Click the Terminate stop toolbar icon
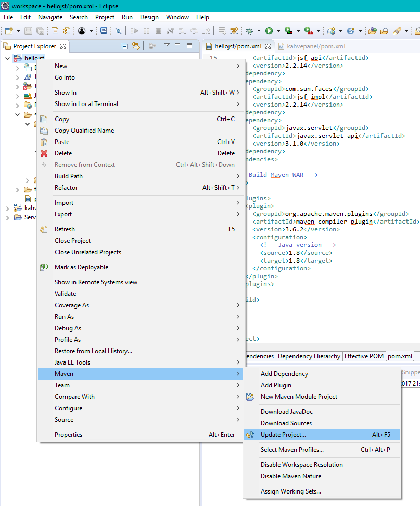The width and height of the screenshot is (420, 506). click(x=158, y=31)
